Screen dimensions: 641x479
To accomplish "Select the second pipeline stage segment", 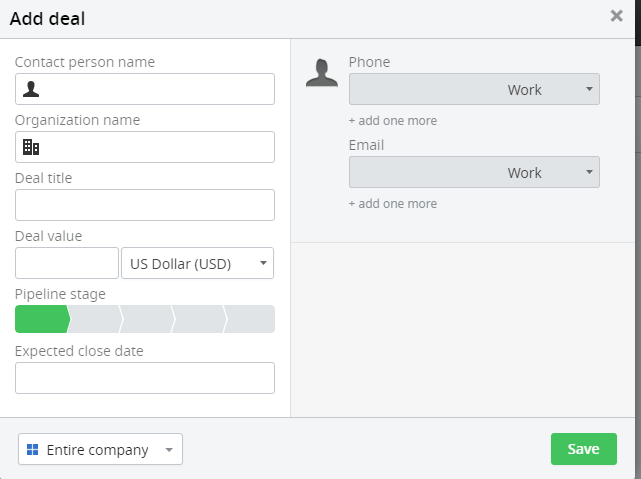I will click(x=95, y=319).
